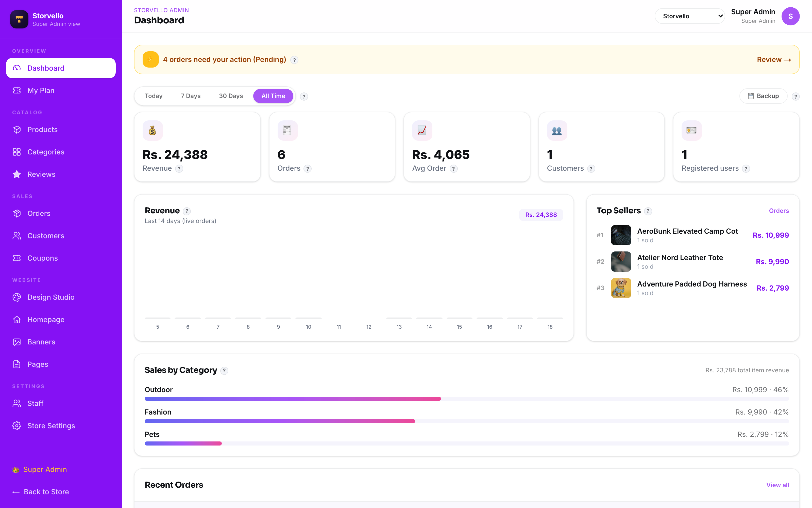Image resolution: width=812 pixels, height=508 pixels.
Task: Click the Orders package icon in sidebar
Action: 17,213
